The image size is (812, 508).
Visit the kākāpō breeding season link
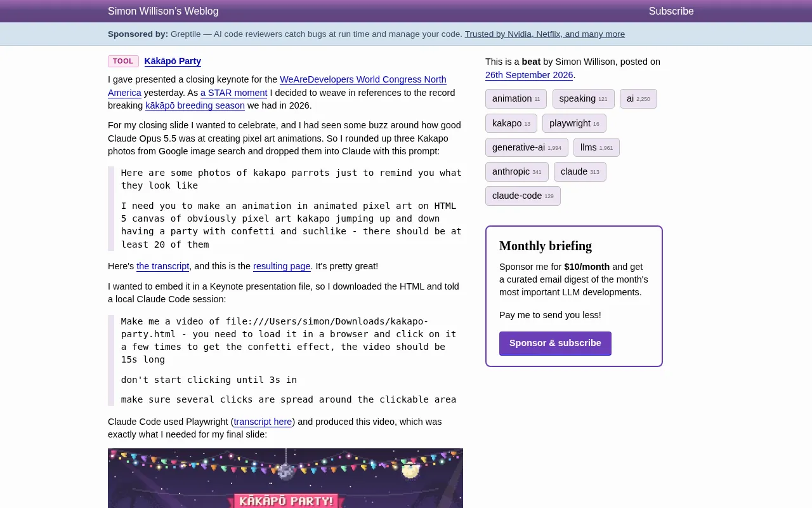click(x=195, y=105)
